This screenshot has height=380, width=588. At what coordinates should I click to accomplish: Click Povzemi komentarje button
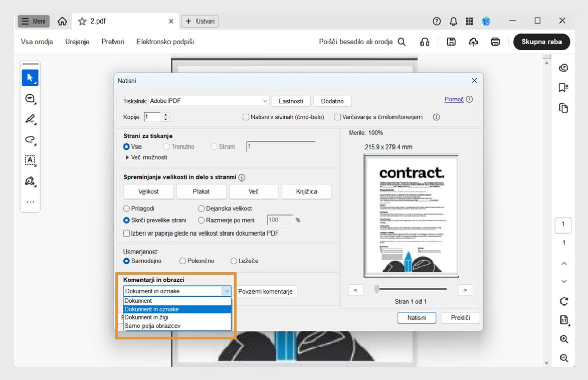pos(266,291)
